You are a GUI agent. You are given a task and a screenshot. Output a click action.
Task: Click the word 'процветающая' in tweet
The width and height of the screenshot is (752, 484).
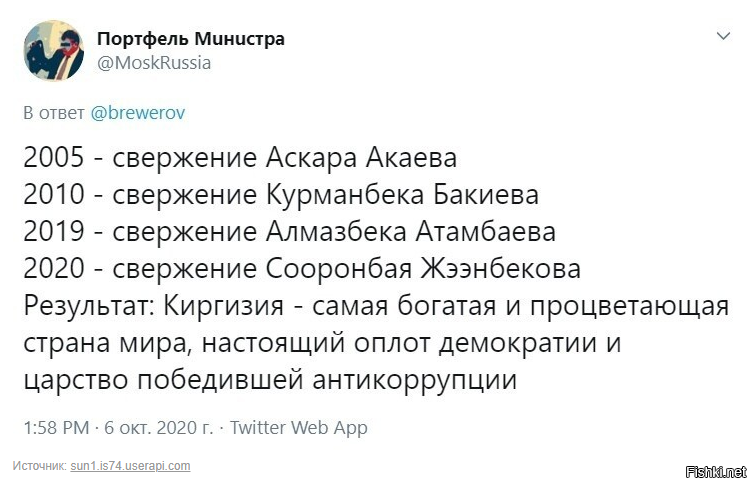coord(630,307)
